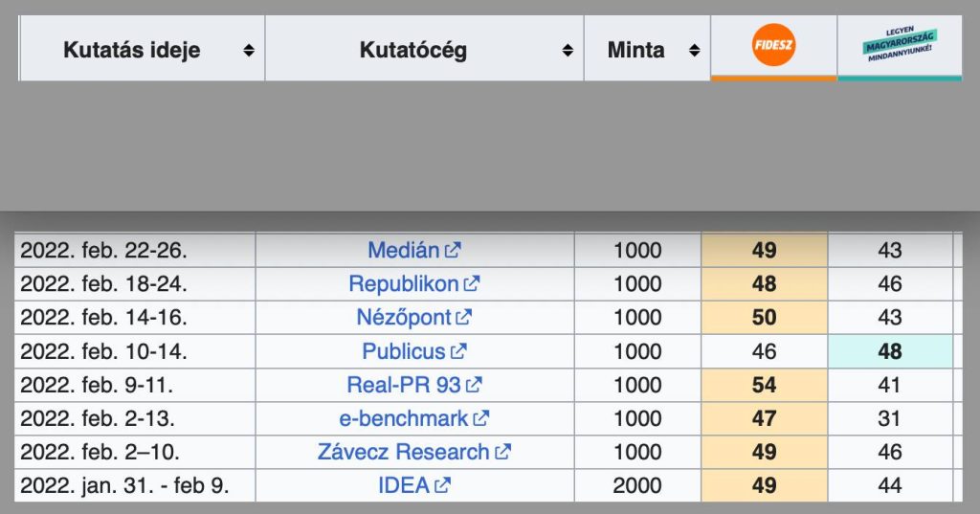Open the Závecz Research link
This screenshot has height=514, width=980.
(x=403, y=452)
